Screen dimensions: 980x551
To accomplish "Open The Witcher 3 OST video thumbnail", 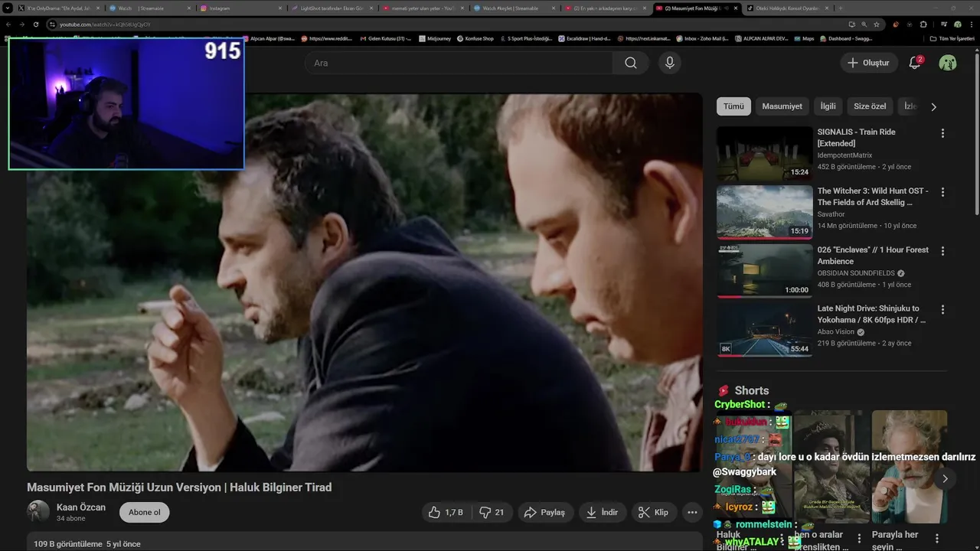I will pos(764,212).
